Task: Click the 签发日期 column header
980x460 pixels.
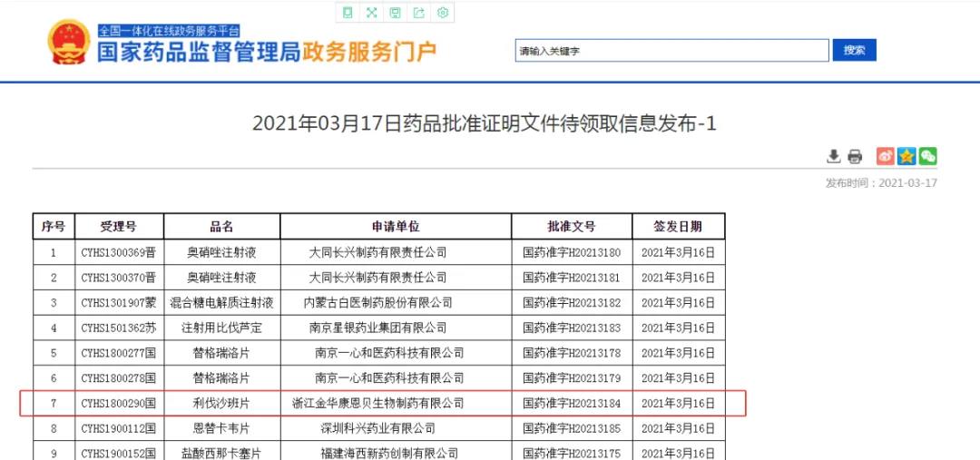Action: pos(678,227)
